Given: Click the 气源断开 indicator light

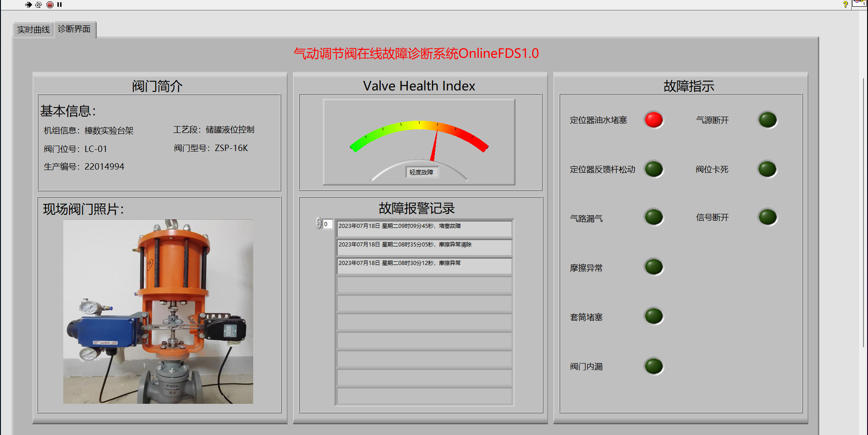Looking at the screenshot, I should (767, 120).
